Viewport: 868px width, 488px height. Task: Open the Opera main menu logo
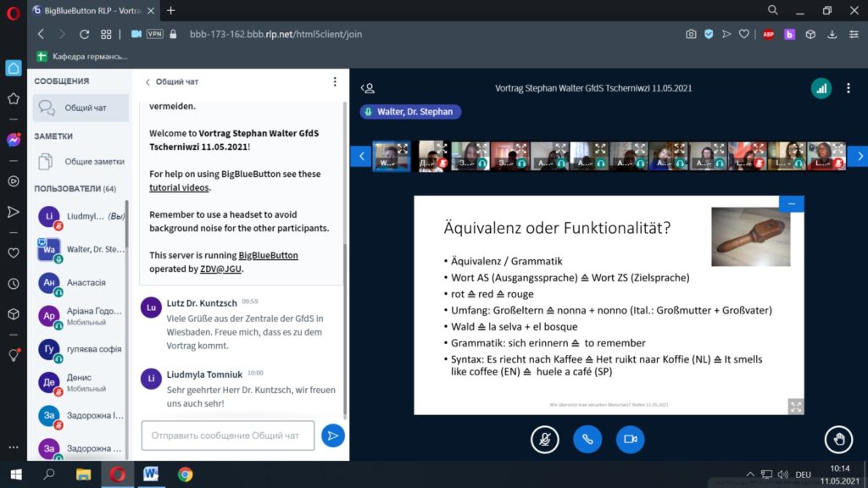click(x=14, y=13)
